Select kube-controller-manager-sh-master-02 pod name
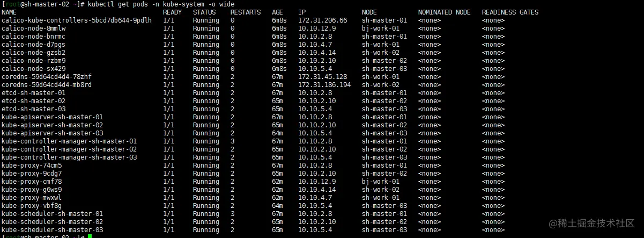This screenshot has width=644, height=238. tap(69, 149)
